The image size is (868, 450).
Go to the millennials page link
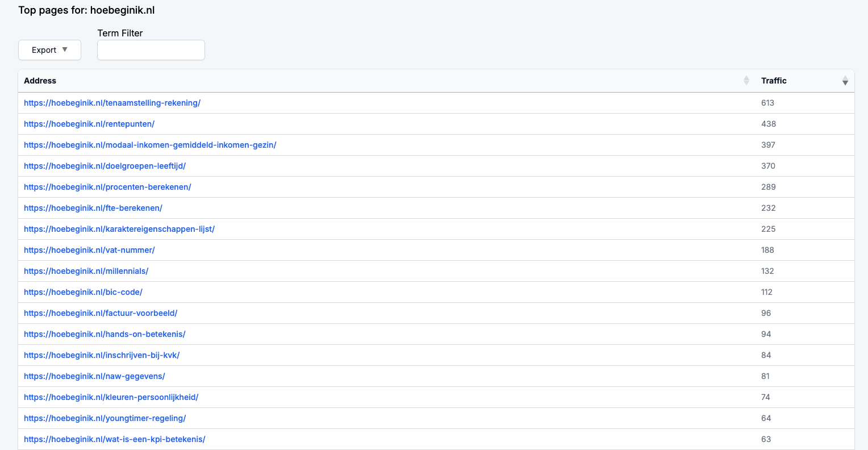(x=86, y=271)
